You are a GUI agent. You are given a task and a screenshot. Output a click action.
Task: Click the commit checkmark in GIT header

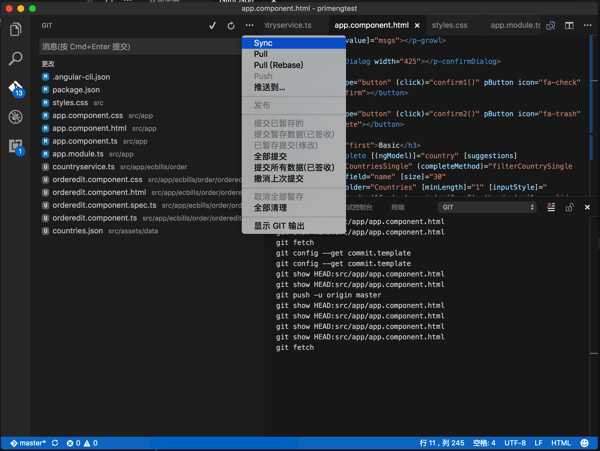(x=212, y=26)
